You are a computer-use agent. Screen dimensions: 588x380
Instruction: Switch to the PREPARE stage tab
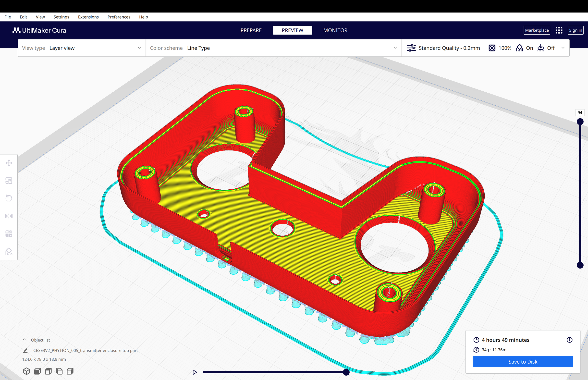click(251, 30)
